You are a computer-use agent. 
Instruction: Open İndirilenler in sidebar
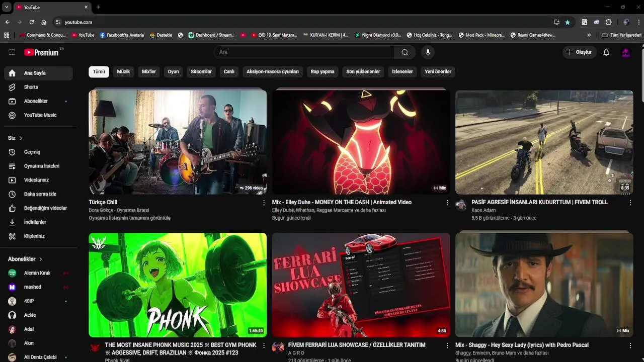(x=38, y=222)
